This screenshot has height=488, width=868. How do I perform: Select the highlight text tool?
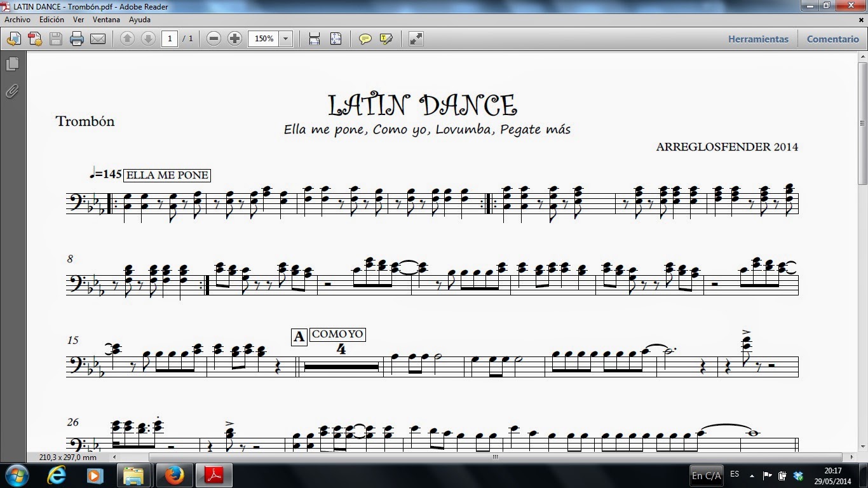coord(386,39)
